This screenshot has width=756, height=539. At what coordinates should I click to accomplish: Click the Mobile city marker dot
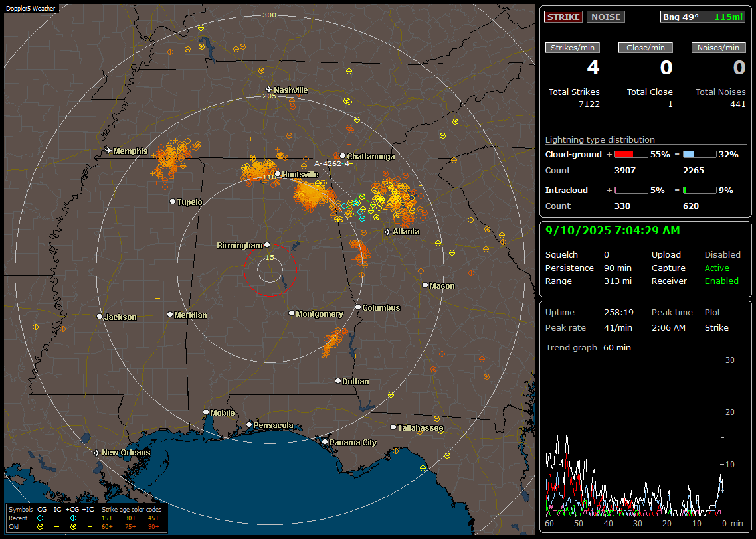(206, 412)
